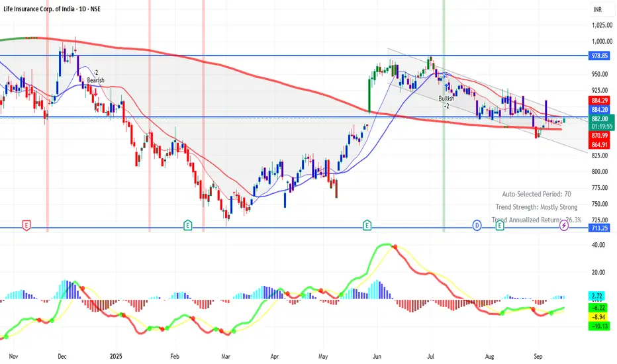Select the 978.85 horizontal line price label

tap(599, 56)
